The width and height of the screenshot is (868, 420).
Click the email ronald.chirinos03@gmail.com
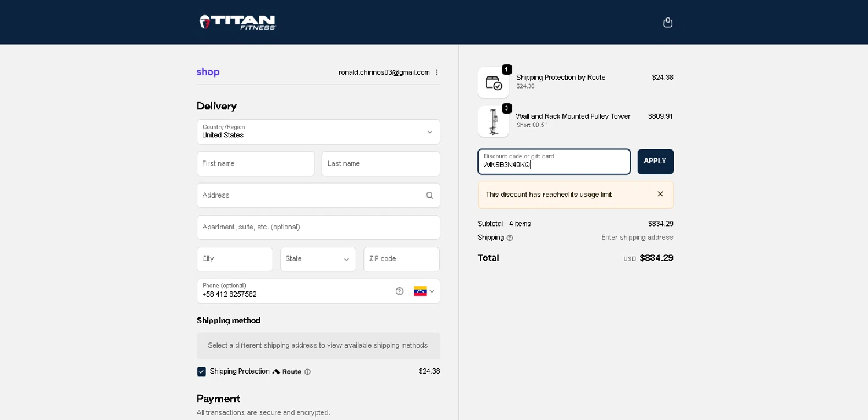pos(384,72)
